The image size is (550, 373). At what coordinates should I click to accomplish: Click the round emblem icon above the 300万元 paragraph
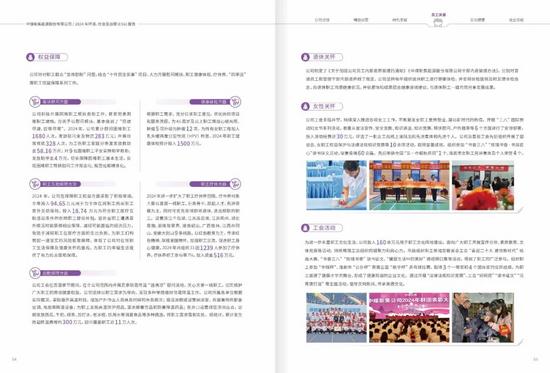[x=35, y=273]
